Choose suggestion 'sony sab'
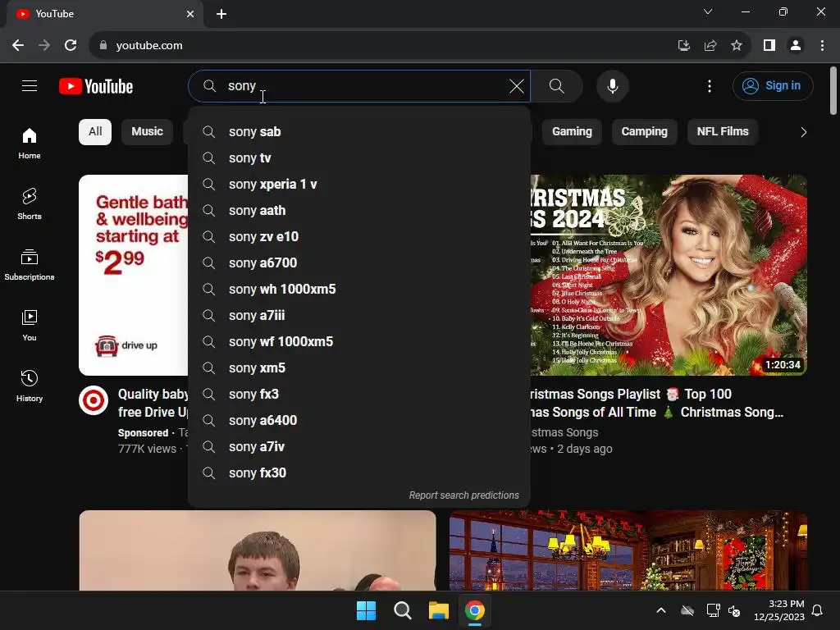 point(359,132)
